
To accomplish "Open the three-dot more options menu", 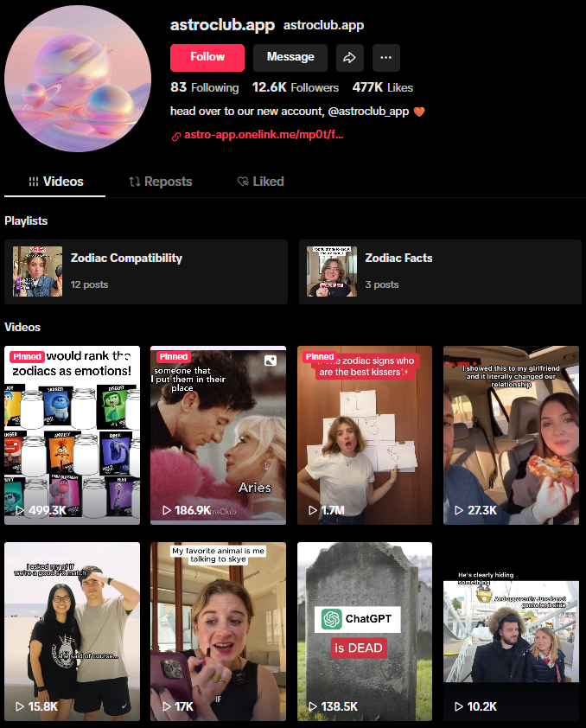I will click(x=385, y=58).
